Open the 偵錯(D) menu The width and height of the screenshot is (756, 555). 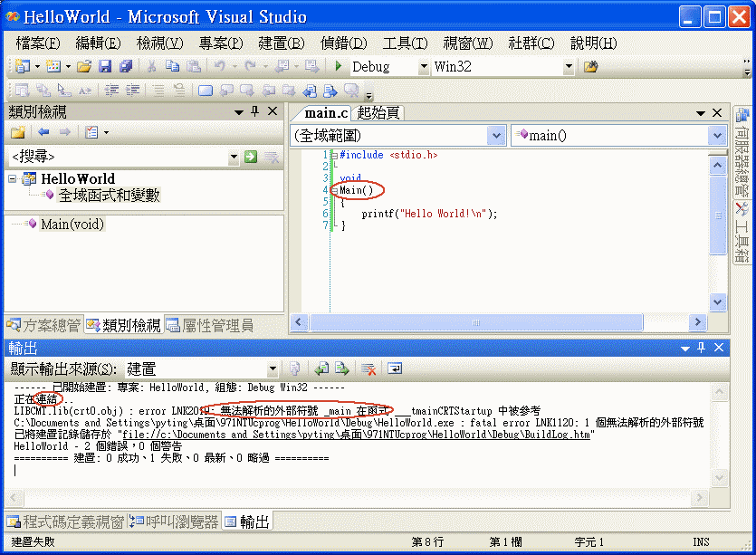click(x=343, y=43)
